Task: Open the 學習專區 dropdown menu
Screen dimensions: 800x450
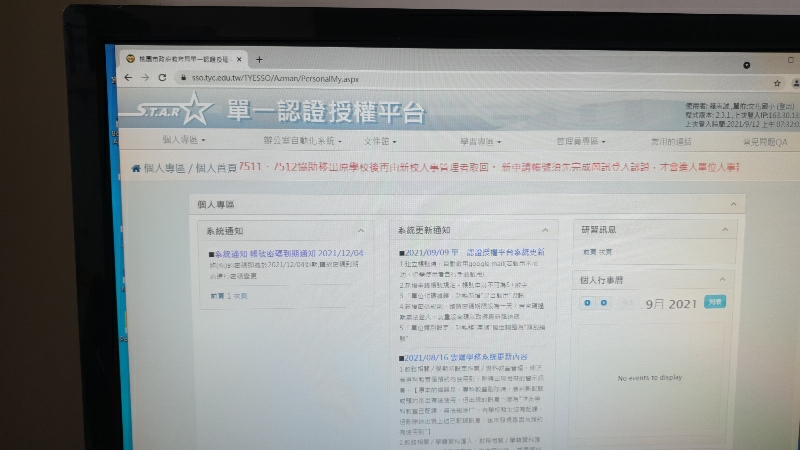Action: [x=481, y=141]
